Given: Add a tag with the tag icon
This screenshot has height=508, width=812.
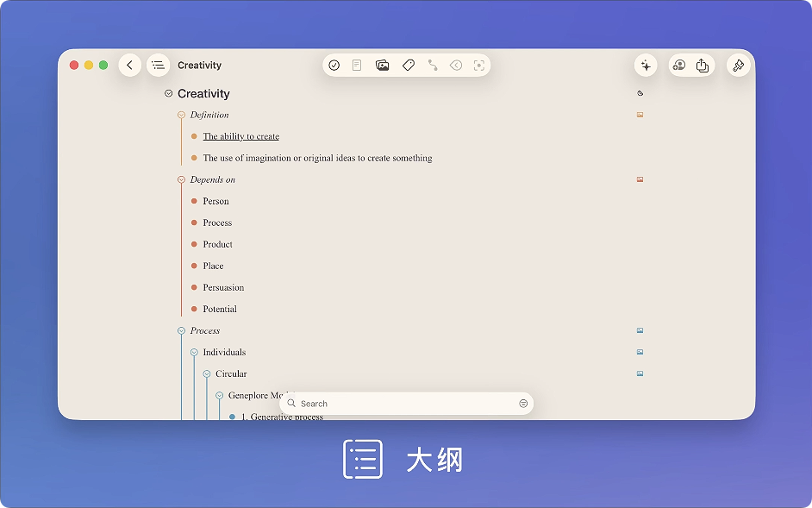Looking at the screenshot, I should click(x=409, y=66).
